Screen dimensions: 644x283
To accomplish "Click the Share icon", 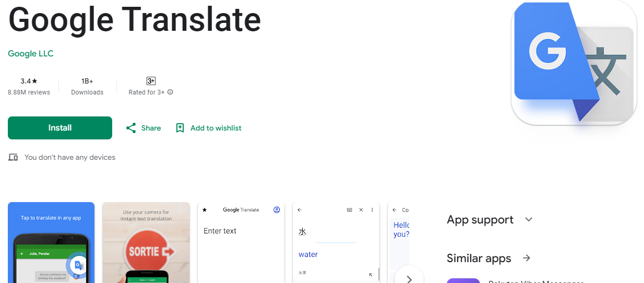I will (x=131, y=128).
